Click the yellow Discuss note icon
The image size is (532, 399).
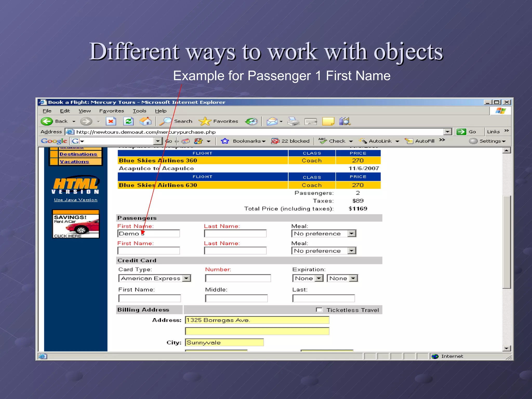coord(328,121)
